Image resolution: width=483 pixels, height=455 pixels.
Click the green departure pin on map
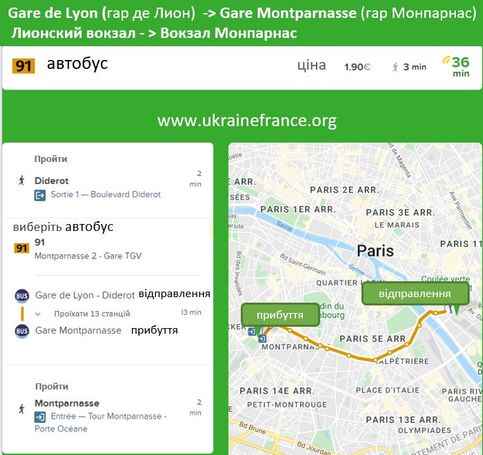(x=456, y=310)
